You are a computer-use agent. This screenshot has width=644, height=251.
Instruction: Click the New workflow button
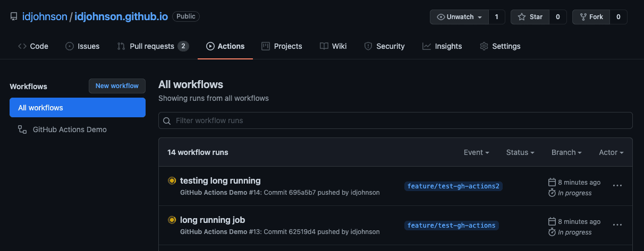click(x=117, y=86)
